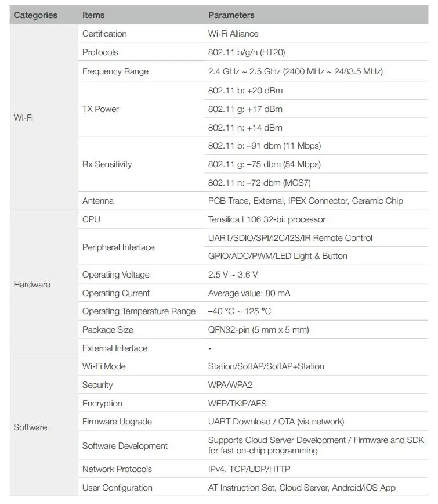
Task: Click the Firmware Upgrade item label
Action: click(117, 422)
